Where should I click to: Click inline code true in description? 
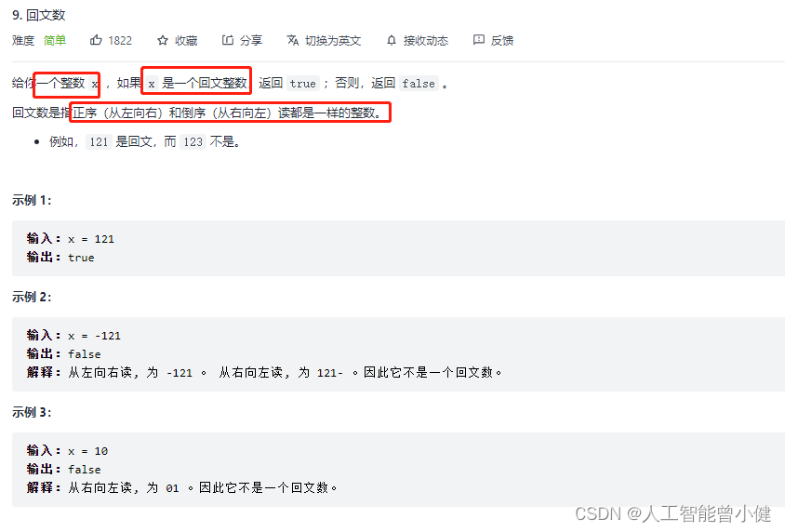[x=303, y=84]
